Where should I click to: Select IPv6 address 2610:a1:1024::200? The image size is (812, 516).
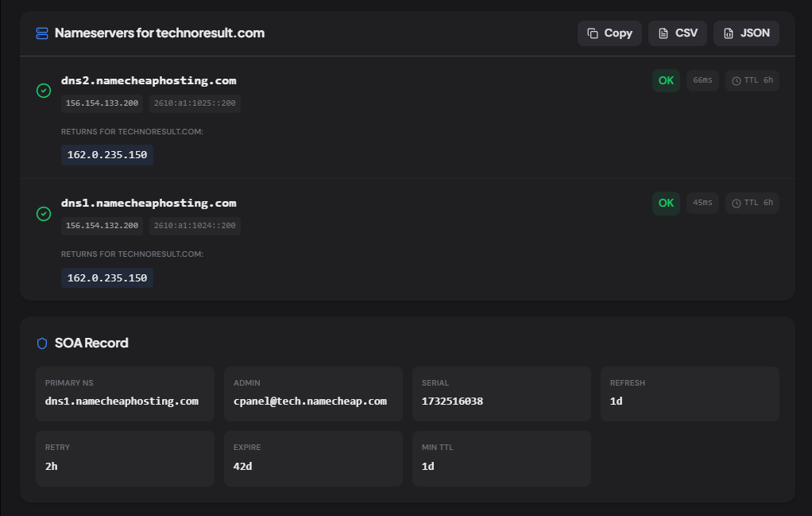point(195,225)
